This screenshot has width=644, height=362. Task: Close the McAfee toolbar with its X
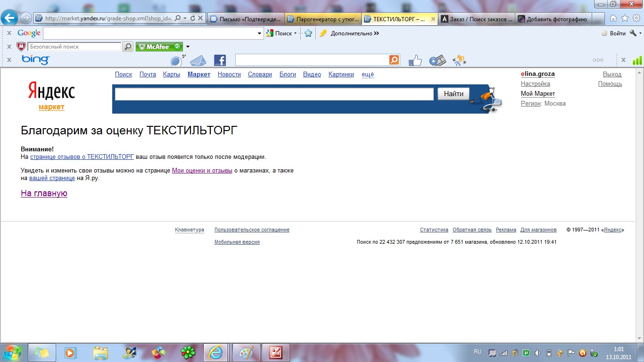point(9,47)
